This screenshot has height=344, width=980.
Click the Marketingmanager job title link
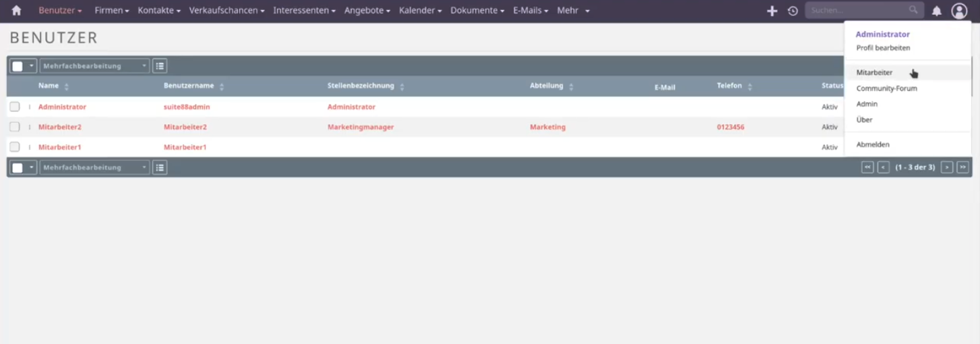point(361,127)
